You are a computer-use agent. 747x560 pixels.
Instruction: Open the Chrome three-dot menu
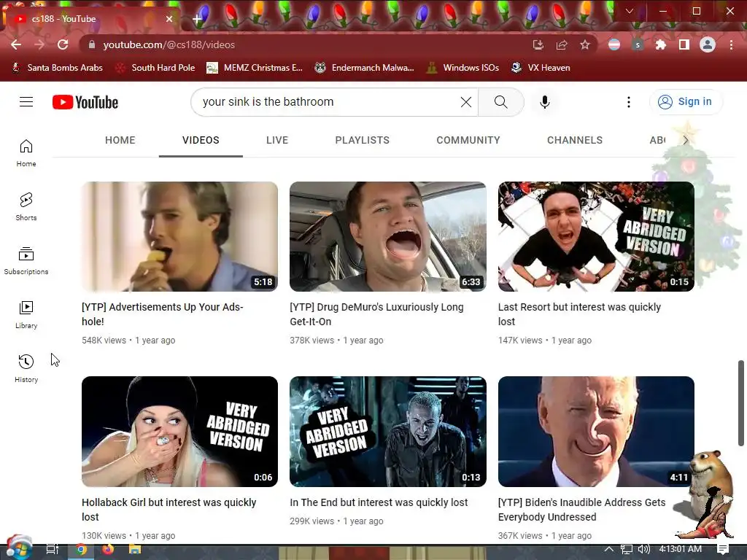click(731, 44)
